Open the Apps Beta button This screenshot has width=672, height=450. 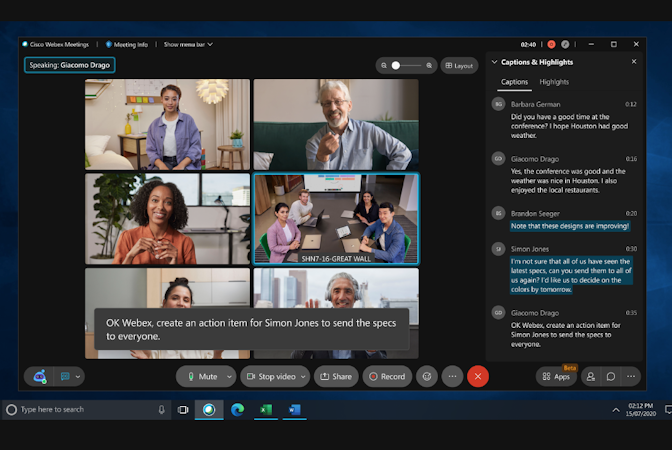tap(556, 377)
